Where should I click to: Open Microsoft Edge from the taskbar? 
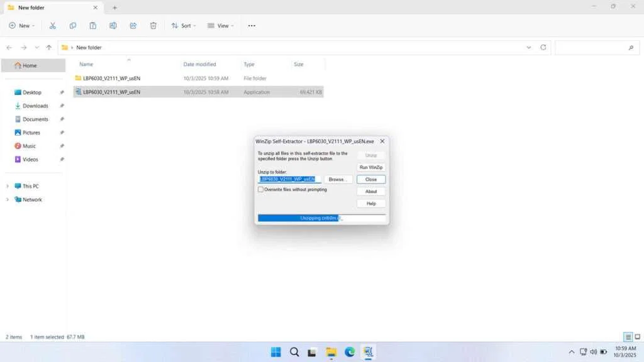click(x=350, y=352)
